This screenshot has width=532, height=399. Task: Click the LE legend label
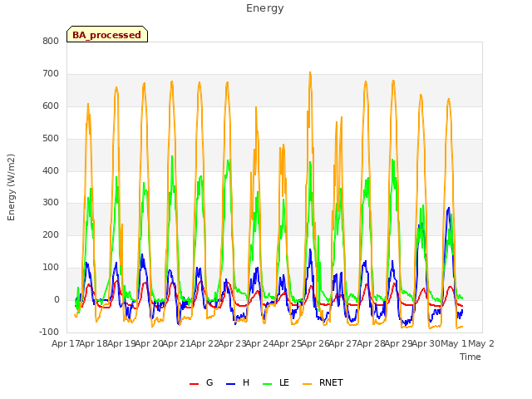(284, 382)
